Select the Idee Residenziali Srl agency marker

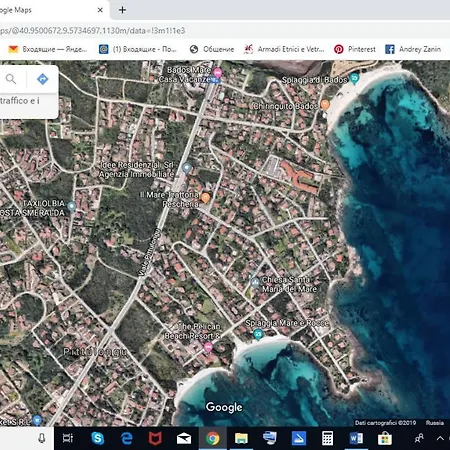187,168
